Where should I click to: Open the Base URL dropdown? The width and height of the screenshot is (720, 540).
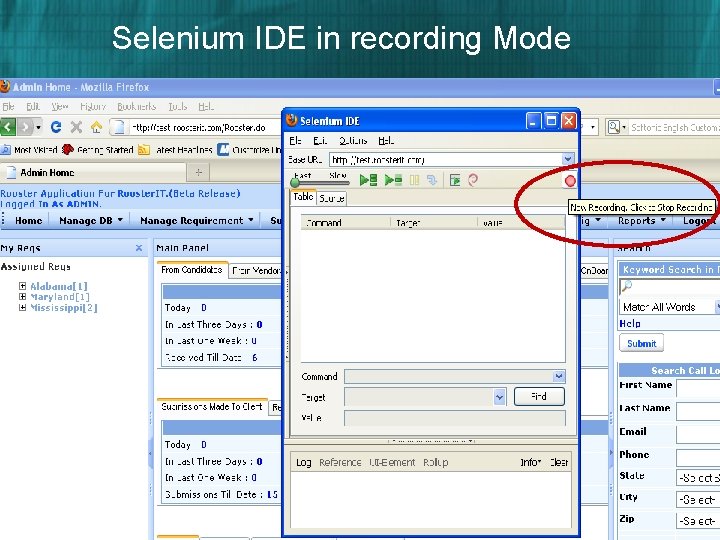click(x=568, y=159)
